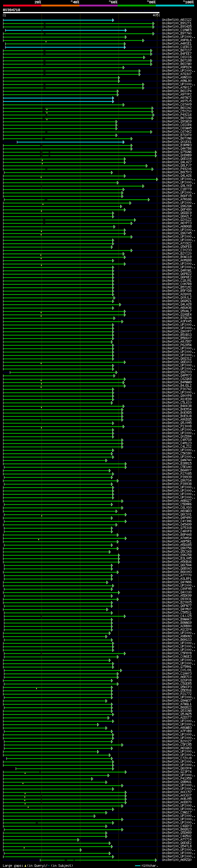Select the UniRef100_C6TAV9 label
Viewport: 197px width, 868px height.
tap(177, 104)
